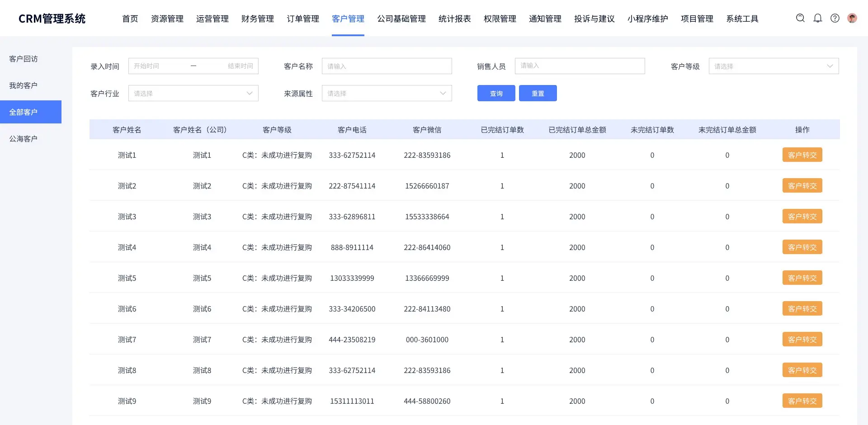Open the 统计报表 menu
Viewport: 868px width, 425px height.
click(x=455, y=19)
